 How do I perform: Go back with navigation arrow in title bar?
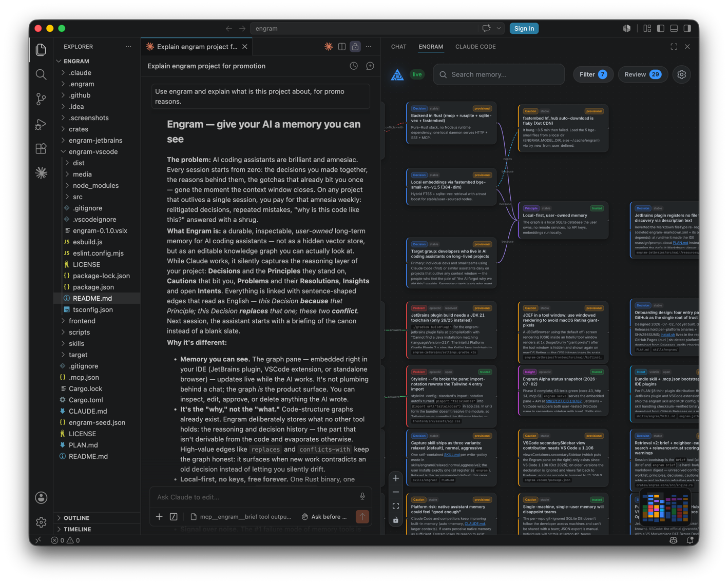click(229, 28)
